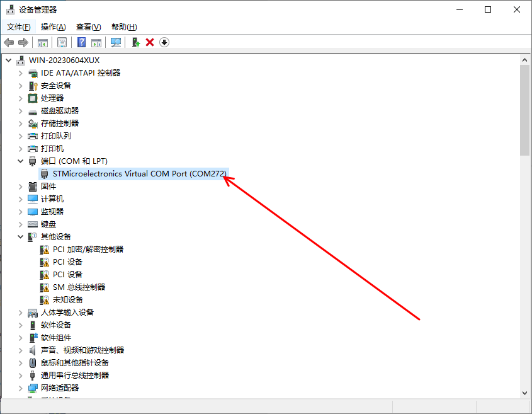The width and height of the screenshot is (532, 414).
Task: Click the 网络适配器 label
Action: (x=60, y=388)
